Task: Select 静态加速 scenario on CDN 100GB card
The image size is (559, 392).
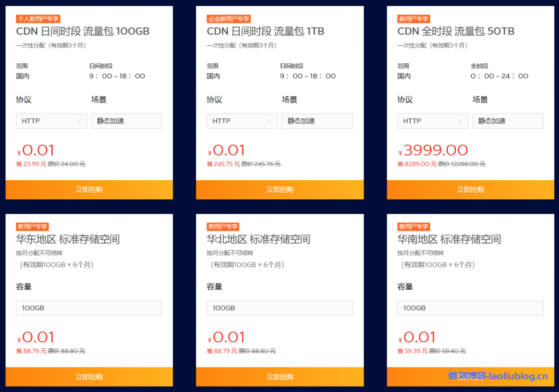Action: 127,121
